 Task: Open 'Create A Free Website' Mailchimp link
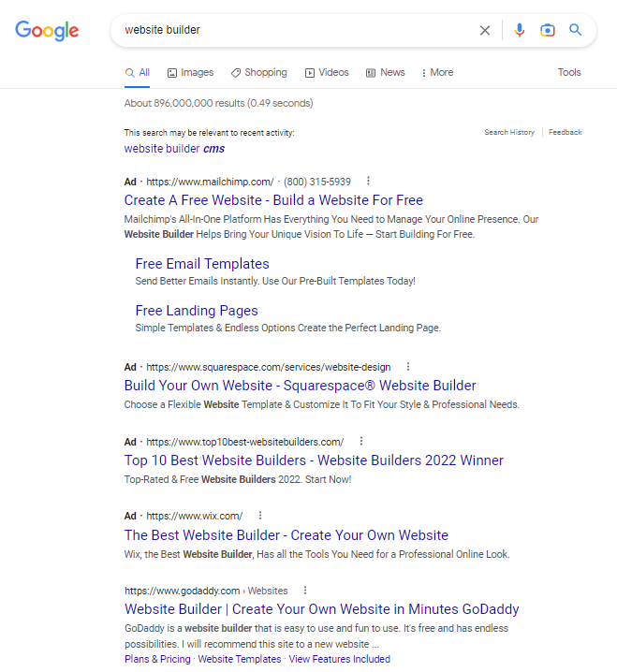[x=273, y=200]
